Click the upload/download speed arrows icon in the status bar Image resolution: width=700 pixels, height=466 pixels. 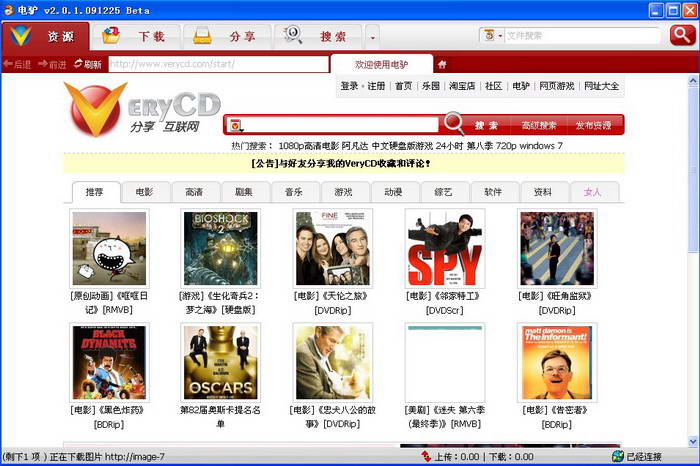click(426, 456)
